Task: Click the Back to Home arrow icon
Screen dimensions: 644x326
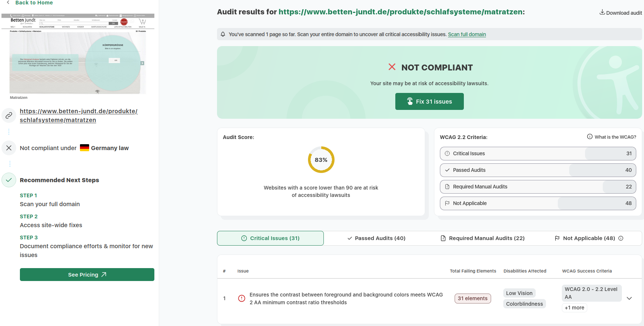Action: point(8,3)
